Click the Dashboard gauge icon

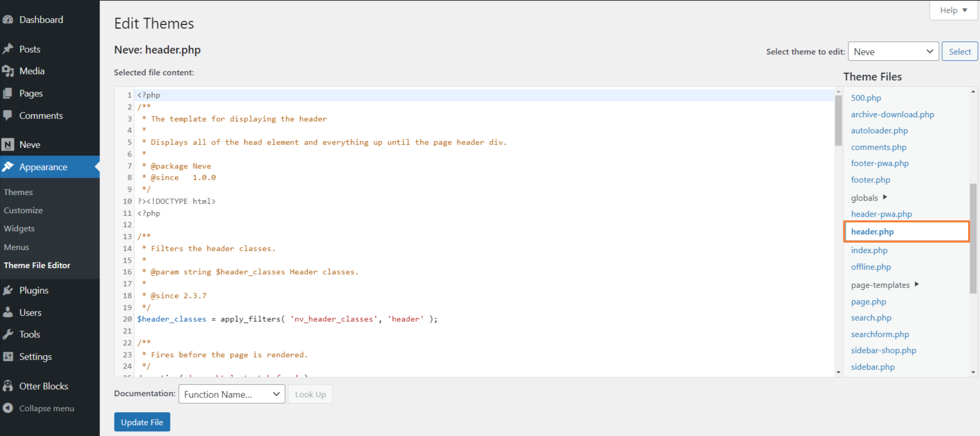pyautogui.click(x=8, y=20)
